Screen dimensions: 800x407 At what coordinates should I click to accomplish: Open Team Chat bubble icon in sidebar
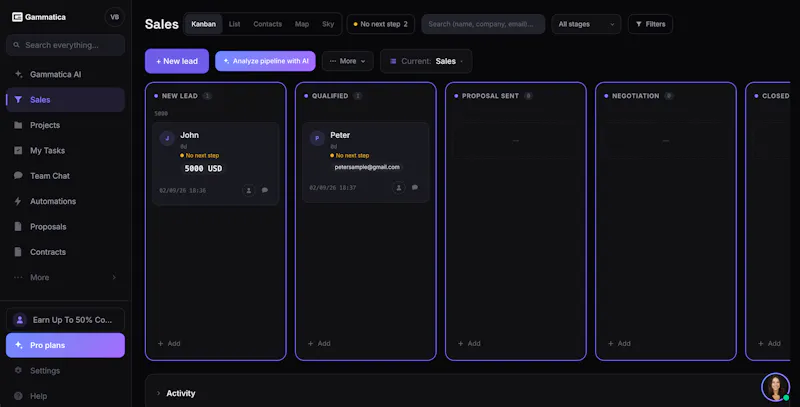18,175
